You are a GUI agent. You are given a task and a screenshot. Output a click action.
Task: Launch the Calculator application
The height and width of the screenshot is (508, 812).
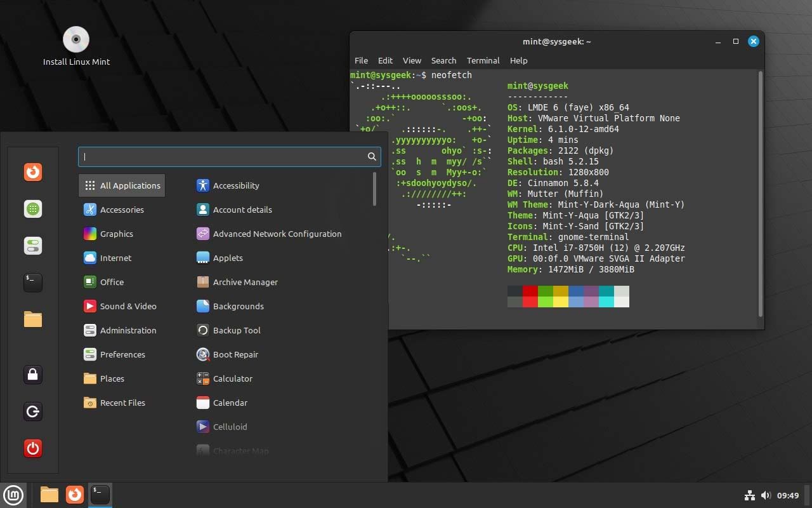point(231,378)
